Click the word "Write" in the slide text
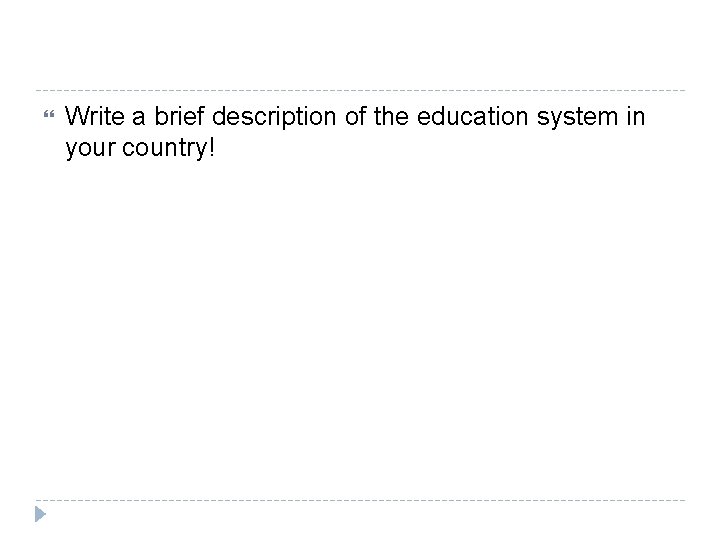Viewport: 720px width, 540px height. (x=95, y=116)
